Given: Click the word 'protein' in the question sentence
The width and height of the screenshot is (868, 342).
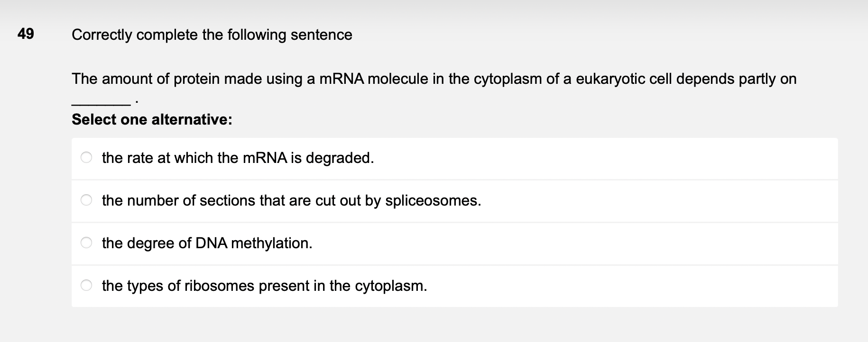Looking at the screenshot, I should coord(196,79).
